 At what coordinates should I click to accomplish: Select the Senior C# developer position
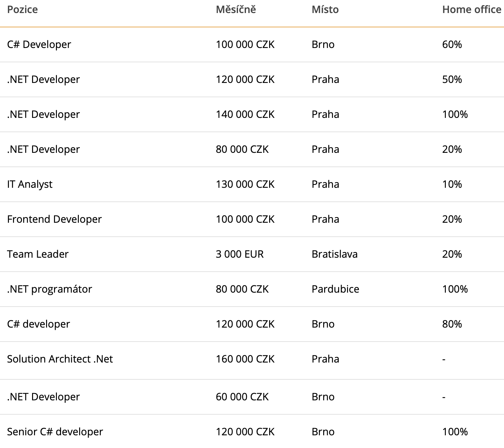(x=55, y=432)
